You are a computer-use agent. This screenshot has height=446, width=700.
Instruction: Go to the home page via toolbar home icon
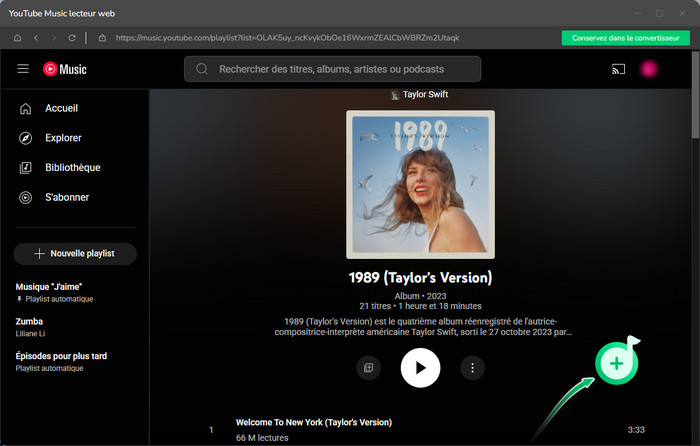[x=17, y=38]
